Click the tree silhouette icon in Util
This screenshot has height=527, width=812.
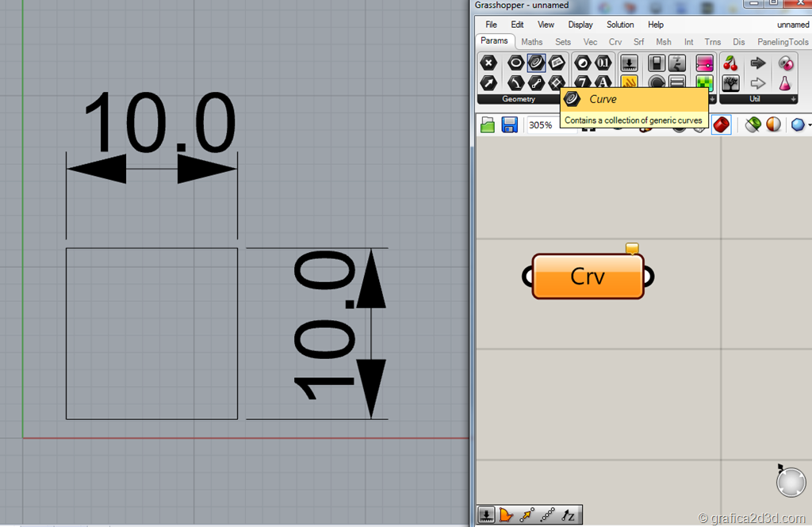coord(730,83)
